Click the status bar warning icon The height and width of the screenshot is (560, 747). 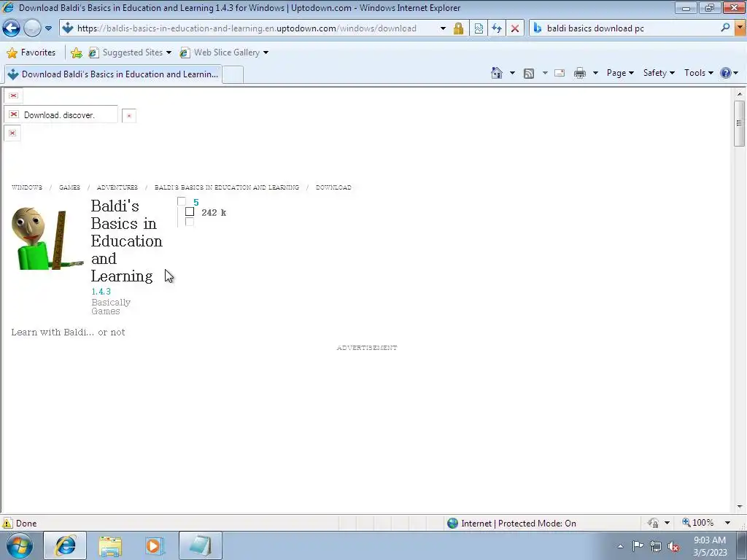click(7, 523)
